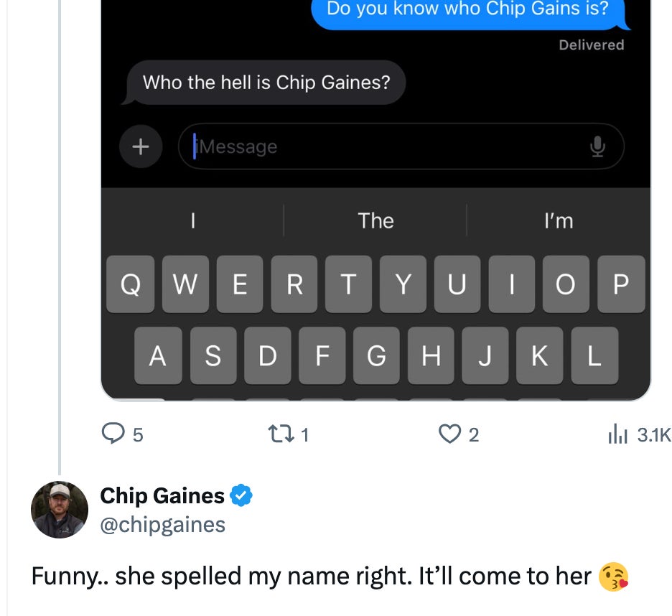Tap the L key on keyboard
The width and height of the screenshot is (672, 616).
point(594,355)
